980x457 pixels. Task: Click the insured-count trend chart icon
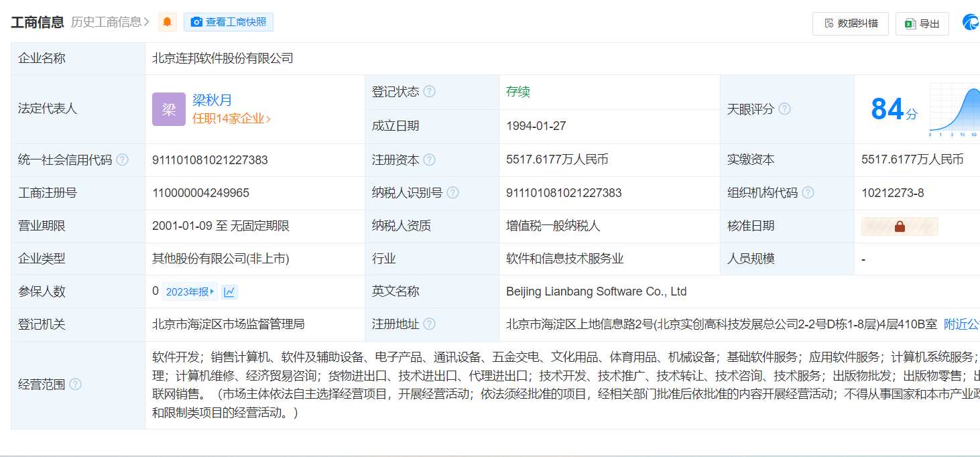pyautogui.click(x=230, y=291)
